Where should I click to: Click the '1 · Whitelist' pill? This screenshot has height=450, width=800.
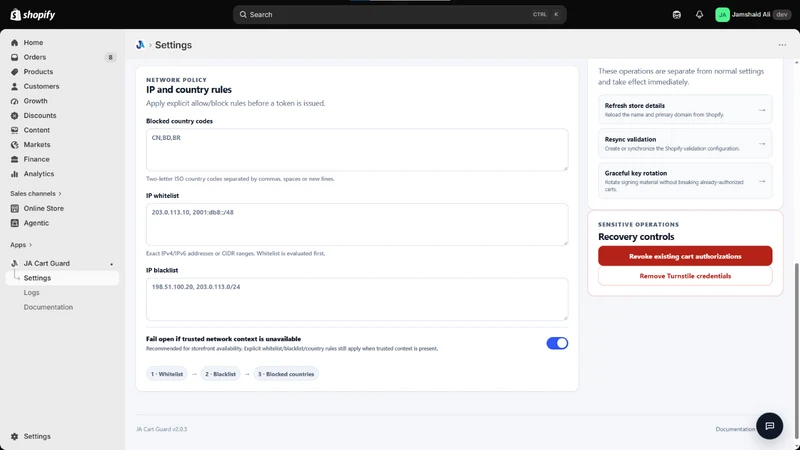click(x=167, y=374)
